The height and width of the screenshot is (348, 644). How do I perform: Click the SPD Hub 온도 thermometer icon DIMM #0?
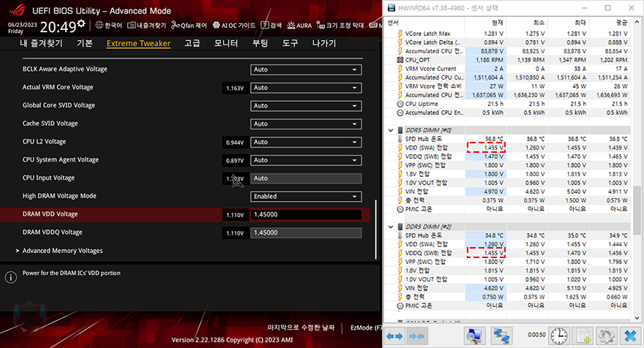(x=400, y=139)
